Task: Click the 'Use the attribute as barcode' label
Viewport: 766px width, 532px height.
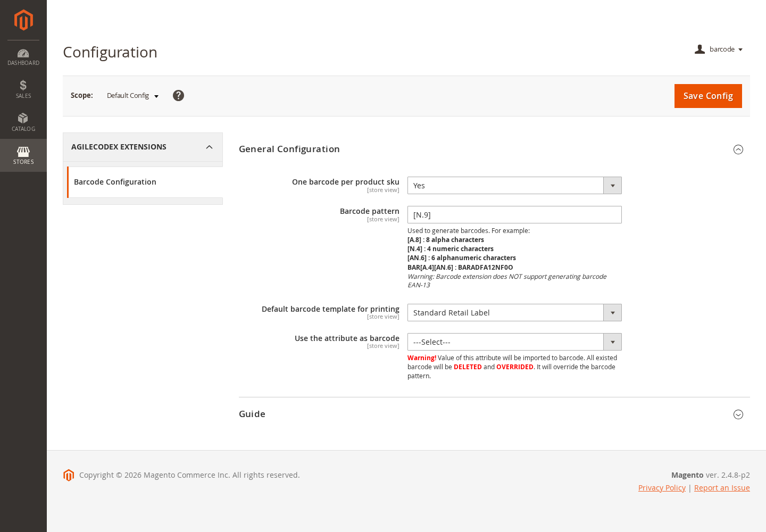Action: click(347, 338)
